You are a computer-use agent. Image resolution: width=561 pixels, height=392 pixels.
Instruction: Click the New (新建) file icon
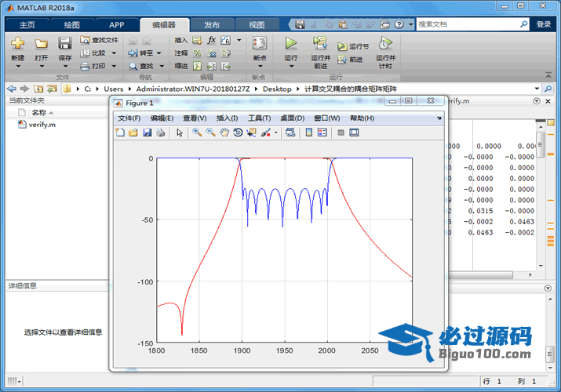[x=17, y=43]
